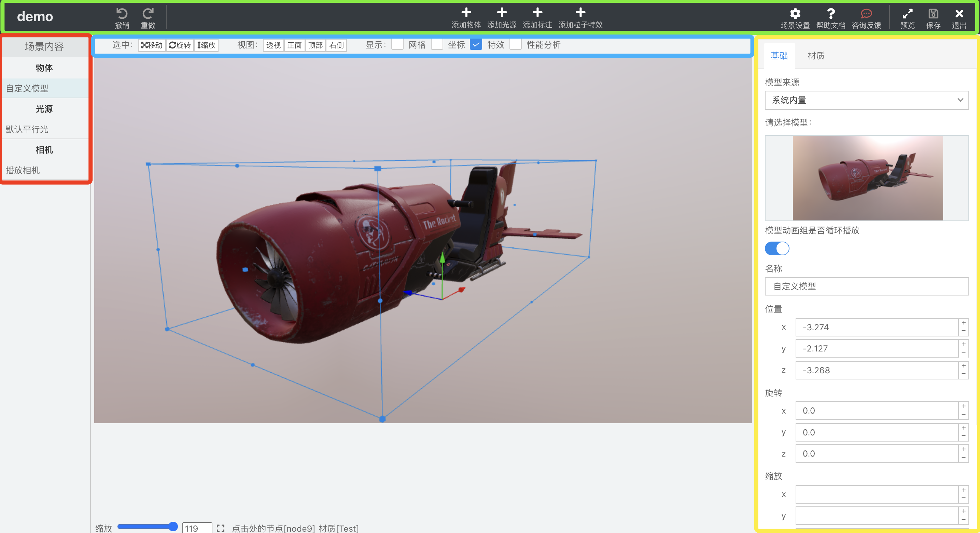Click the green Y-axis gizmo arrow
Screen dimensions: 980x533
(x=442, y=258)
